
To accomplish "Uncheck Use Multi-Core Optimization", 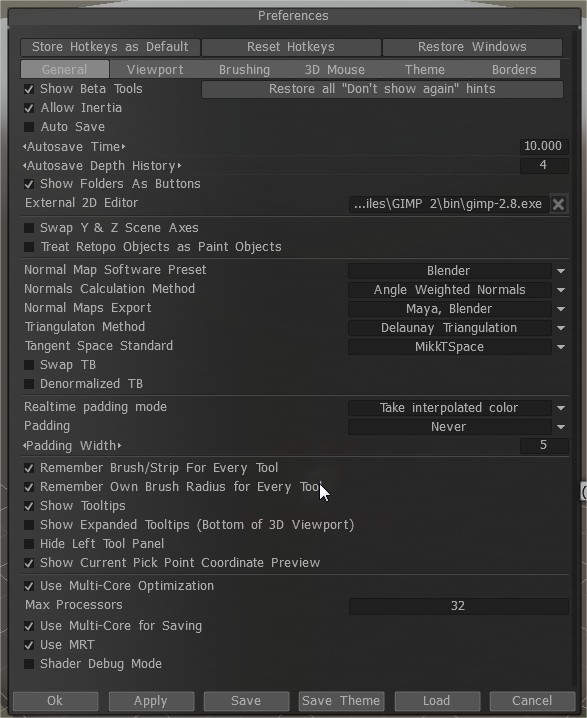I will [x=29, y=586].
